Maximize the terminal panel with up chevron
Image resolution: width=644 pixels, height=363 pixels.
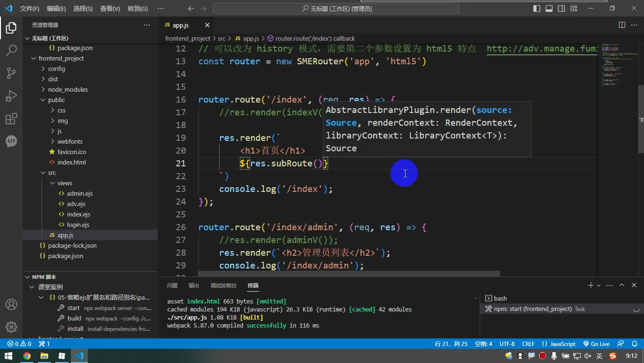tap(622, 285)
